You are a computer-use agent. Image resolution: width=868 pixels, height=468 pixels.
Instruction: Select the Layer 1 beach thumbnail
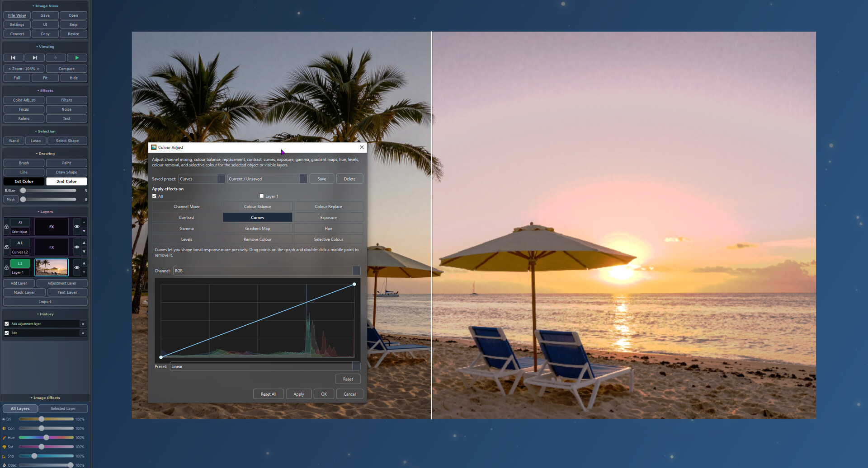tap(52, 267)
